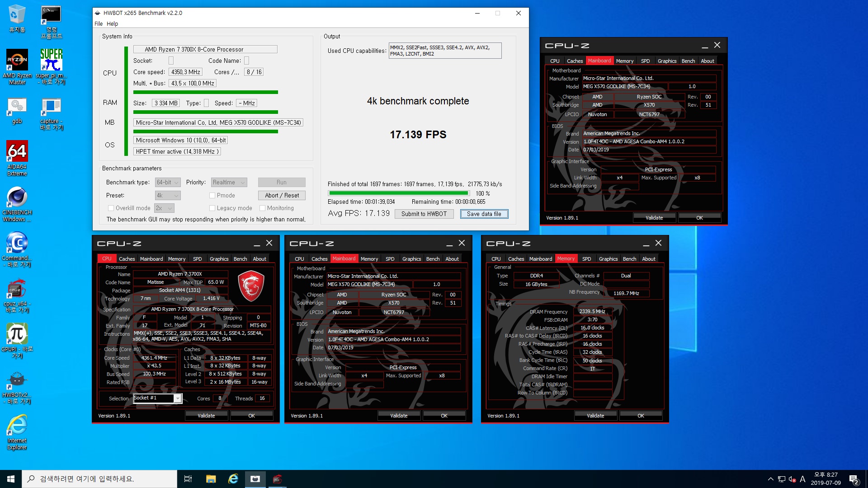Open the Windows Start menu
The image size is (868, 488).
(11, 479)
